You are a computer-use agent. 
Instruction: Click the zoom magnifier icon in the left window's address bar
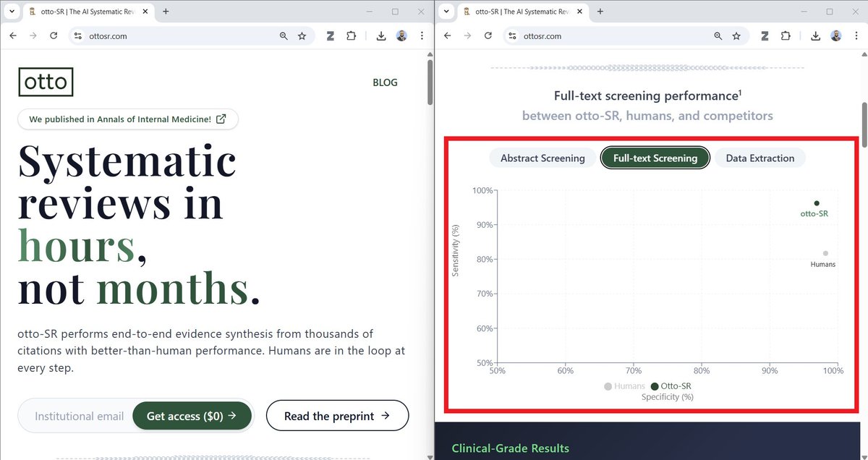[284, 36]
